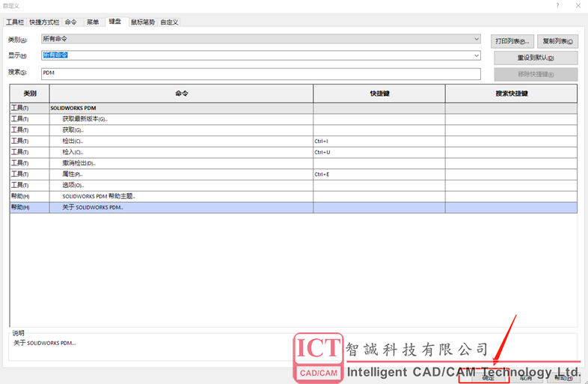Open the 鼠标笔势 tab
The image size is (588, 384).
[x=142, y=22]
